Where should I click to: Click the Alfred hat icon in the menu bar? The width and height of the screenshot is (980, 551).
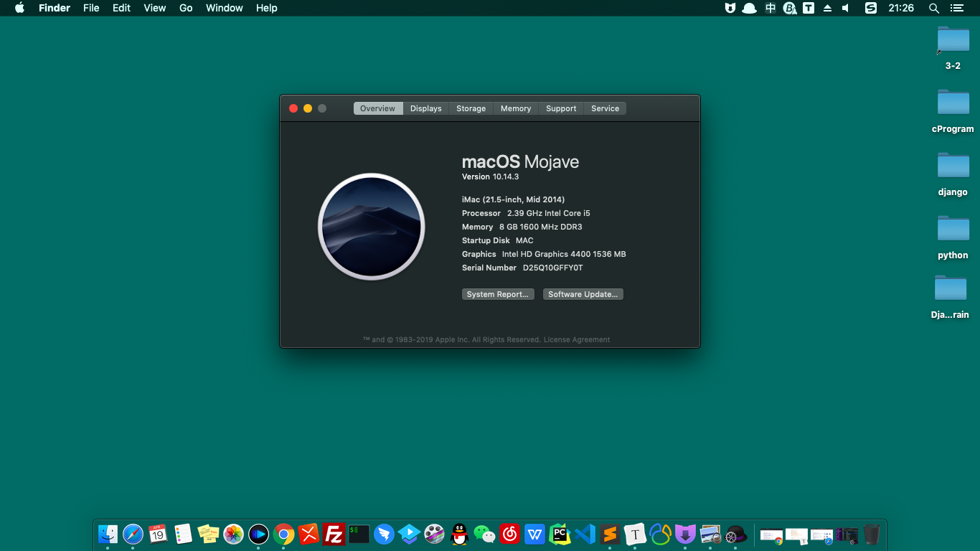[x=750, y=8]
